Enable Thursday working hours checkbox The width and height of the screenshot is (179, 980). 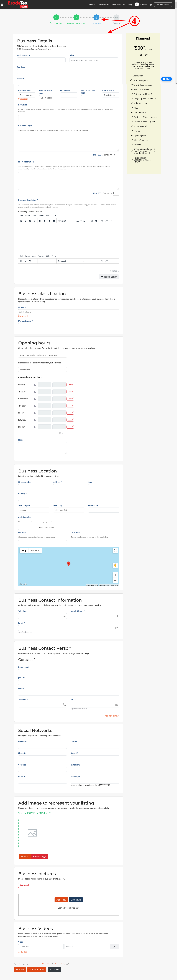[35, 406]
